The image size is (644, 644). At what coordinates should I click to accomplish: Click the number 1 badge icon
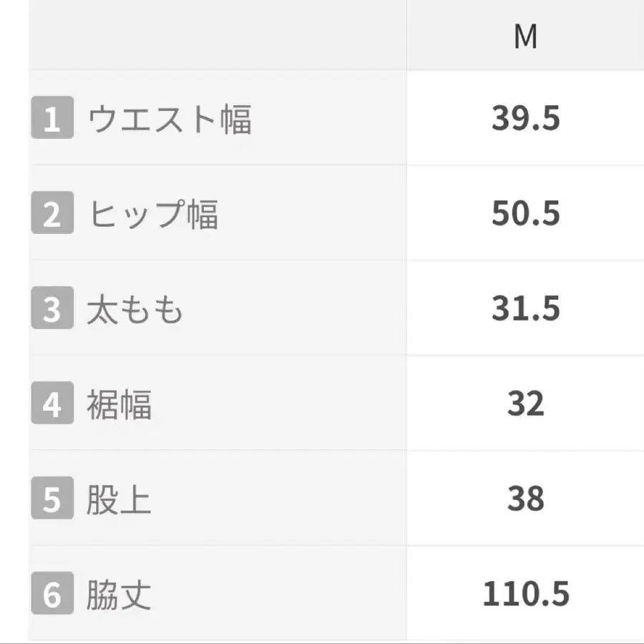[x=52, y=117]
